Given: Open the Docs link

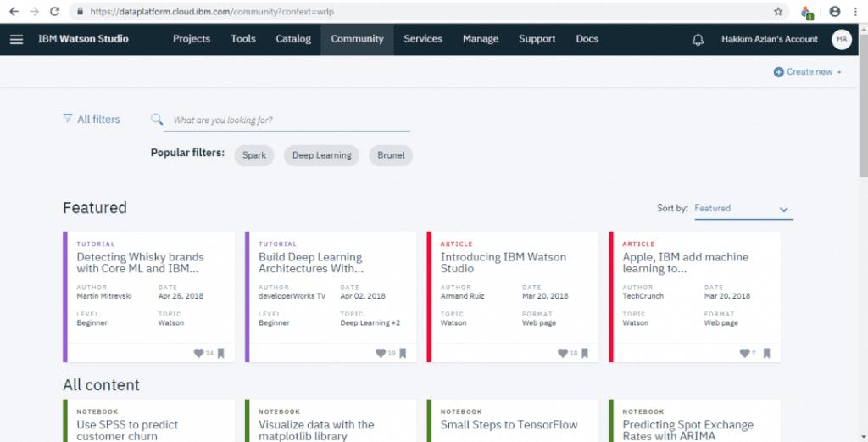Looking at the screenshot, I should (587, 39).
